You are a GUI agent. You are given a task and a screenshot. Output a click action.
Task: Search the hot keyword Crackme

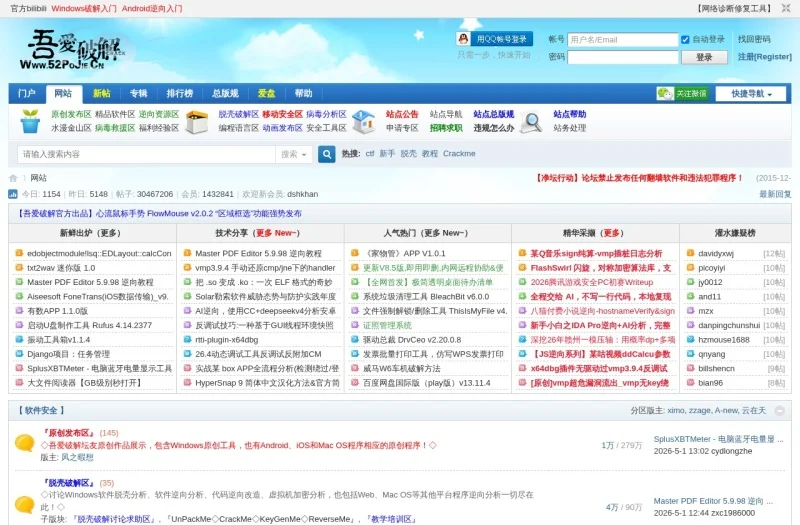click(x=459, y=154)
